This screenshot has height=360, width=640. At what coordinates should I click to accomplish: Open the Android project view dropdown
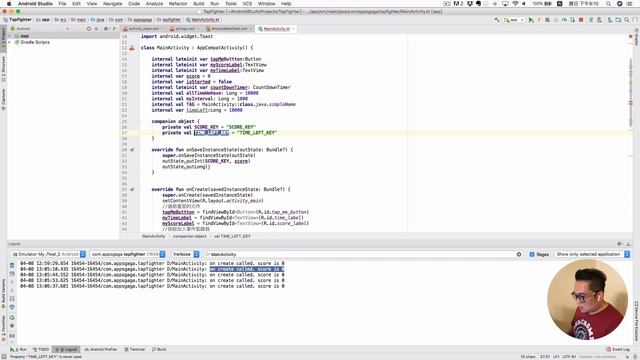40,29
